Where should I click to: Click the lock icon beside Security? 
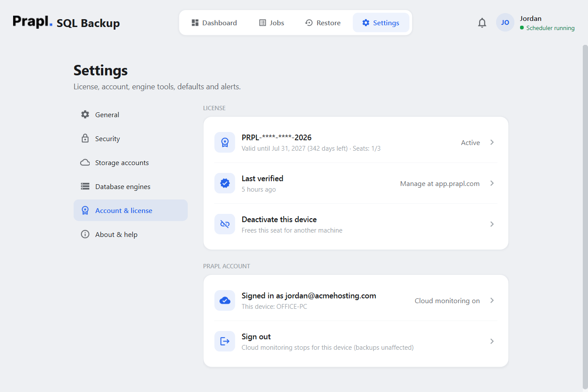85,139
